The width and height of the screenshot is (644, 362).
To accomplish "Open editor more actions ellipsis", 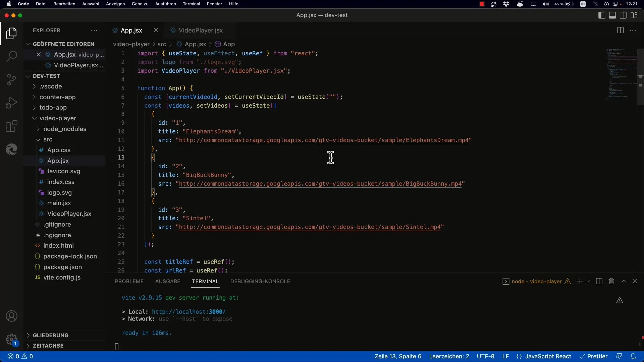I will [633, 31].
